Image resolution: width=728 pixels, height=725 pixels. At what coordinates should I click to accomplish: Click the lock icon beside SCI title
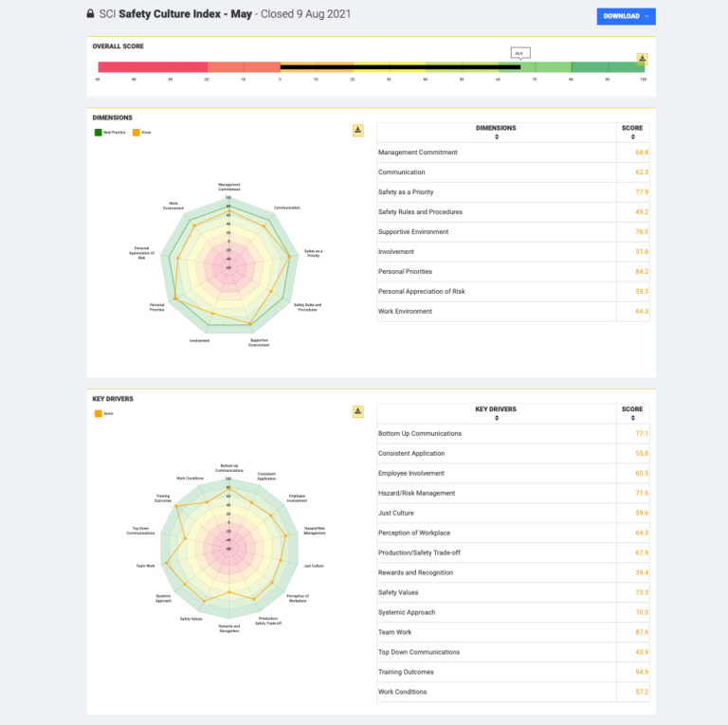point(91,14)
